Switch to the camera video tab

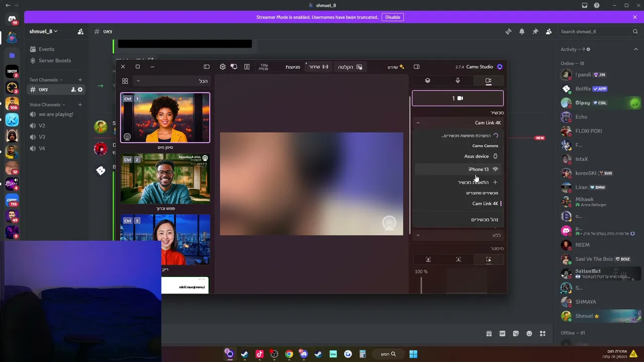click(x=488, y=80)
